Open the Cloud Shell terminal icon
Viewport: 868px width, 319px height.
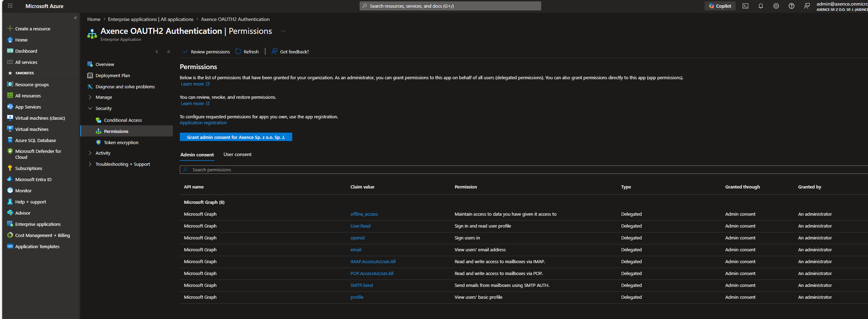745,6
